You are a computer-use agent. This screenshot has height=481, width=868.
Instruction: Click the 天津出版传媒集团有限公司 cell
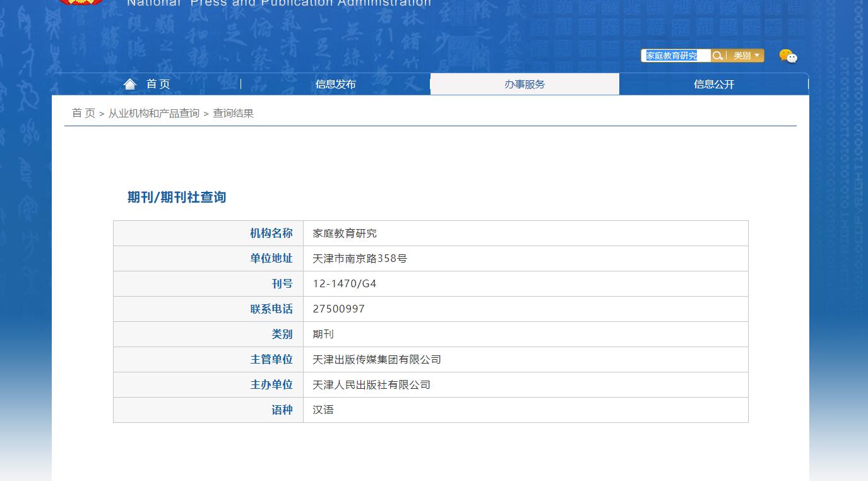click(377, 360)
